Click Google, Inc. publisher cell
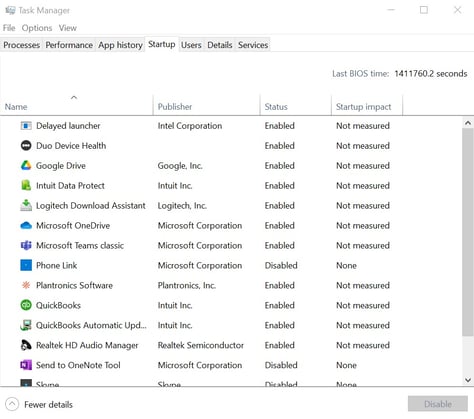The height and width of the screenshot is (419, 474). pyautogui.click(x=180, y=166)
